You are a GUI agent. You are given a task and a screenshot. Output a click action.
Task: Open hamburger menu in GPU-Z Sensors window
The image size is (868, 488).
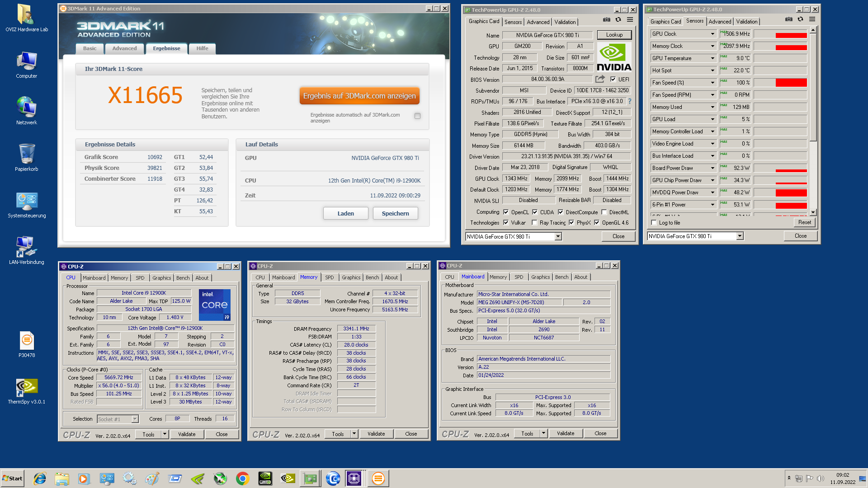click(x=812, y=19)
